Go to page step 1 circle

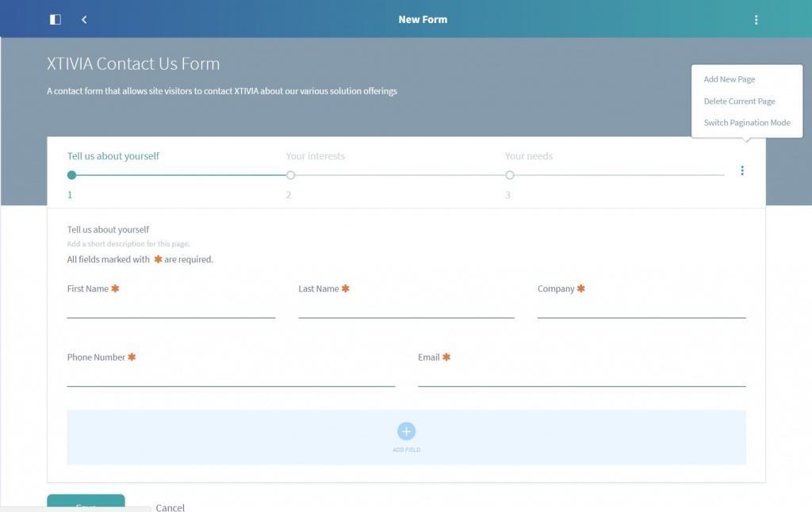(71, 175)
